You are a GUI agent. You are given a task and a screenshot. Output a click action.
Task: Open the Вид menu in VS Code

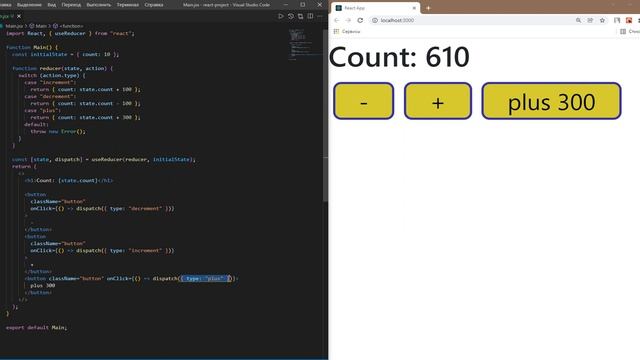52,5
